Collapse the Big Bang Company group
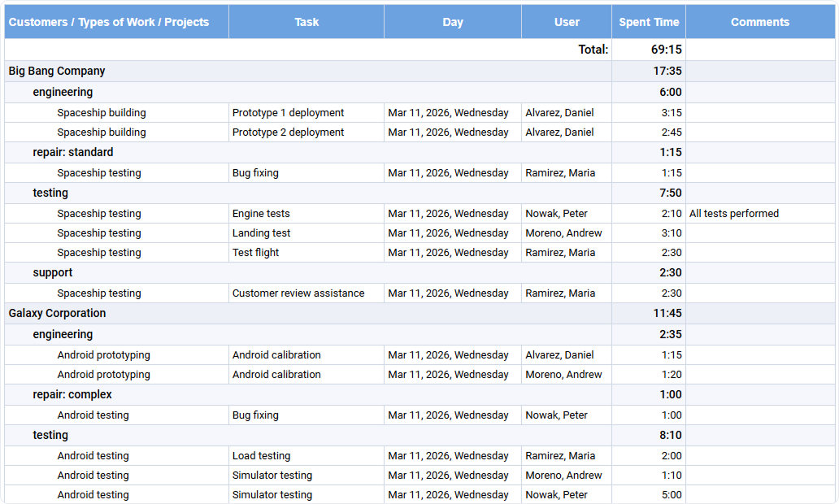Screen dimensions: 839x504 point(56,71)
